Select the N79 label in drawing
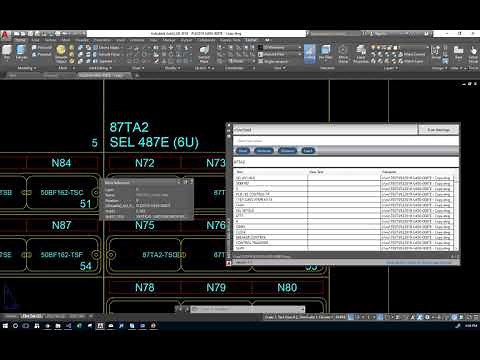This screenshot has width=480, height=360. (x=216, y=287)
